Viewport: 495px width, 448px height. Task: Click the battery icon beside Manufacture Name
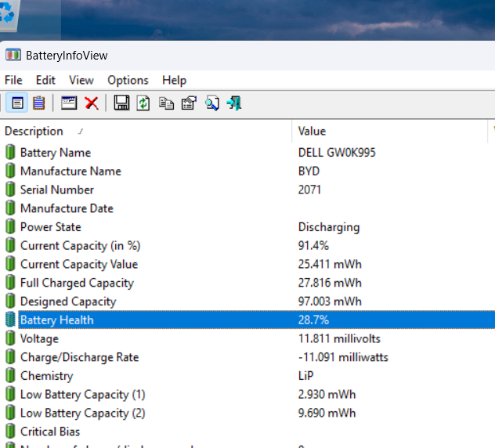pyautogui.click(x=10, y=171)
